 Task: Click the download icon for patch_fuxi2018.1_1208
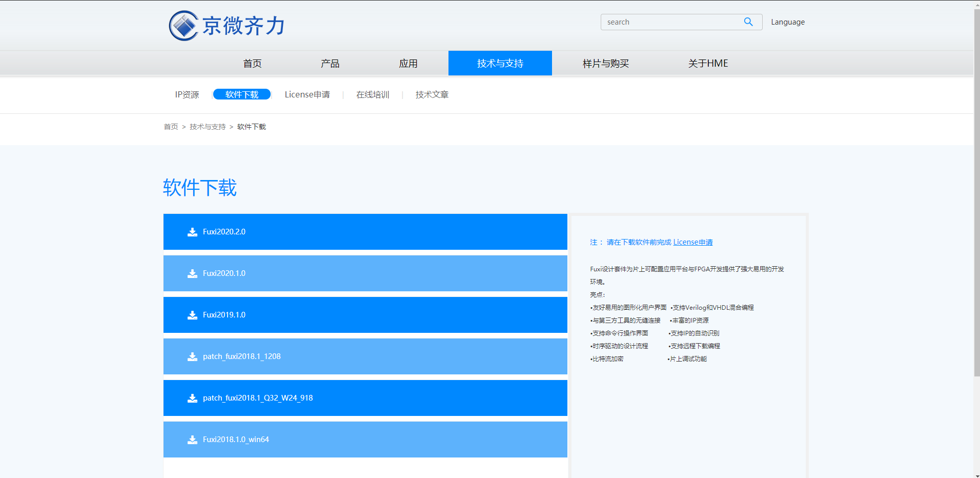192,356
